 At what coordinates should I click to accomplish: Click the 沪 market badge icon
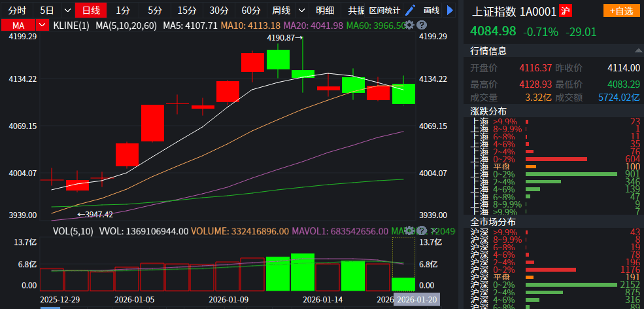(566, 10)
